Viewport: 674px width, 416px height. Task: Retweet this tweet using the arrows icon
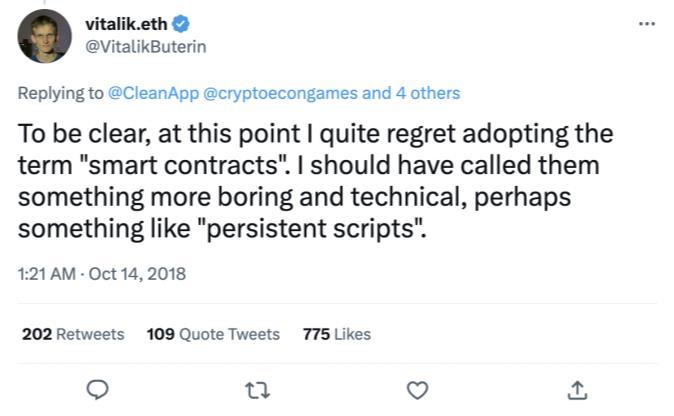pos(258,389)
